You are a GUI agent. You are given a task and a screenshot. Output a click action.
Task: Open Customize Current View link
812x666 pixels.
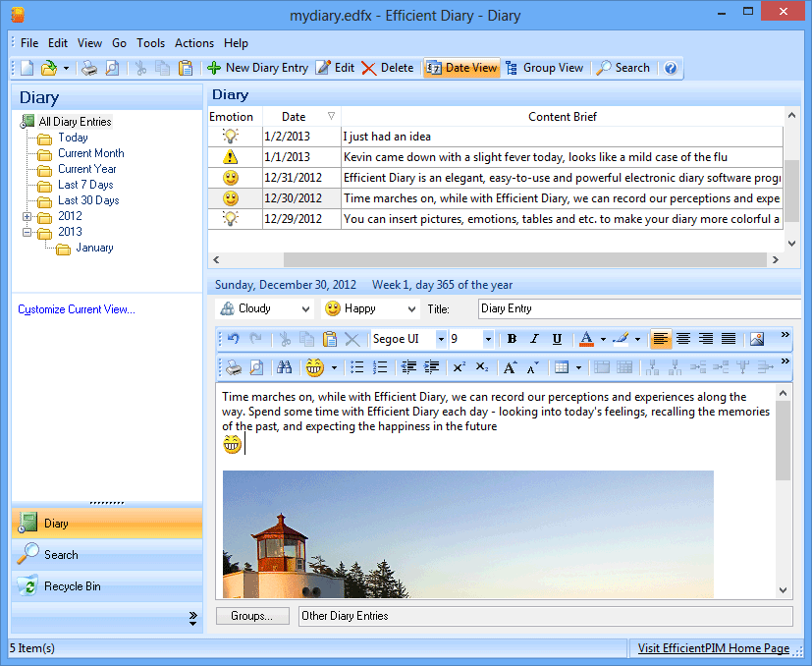pos(77,309)
